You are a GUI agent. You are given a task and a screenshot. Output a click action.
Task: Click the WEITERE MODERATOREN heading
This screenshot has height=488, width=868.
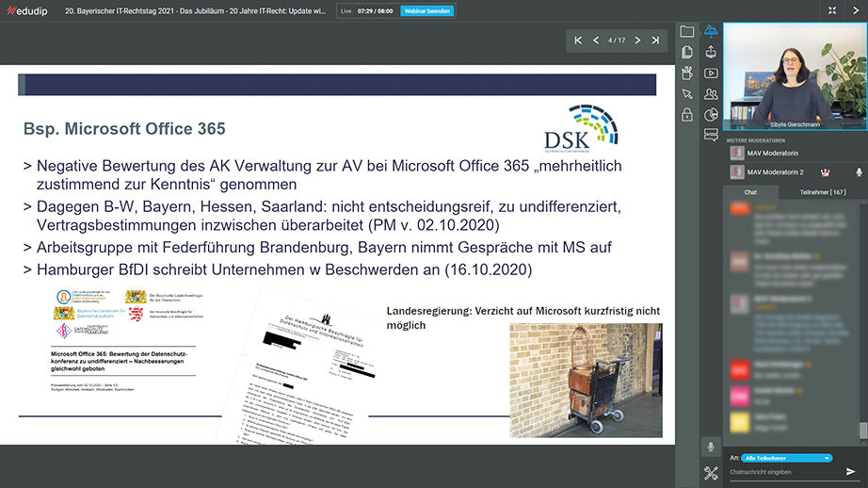point(756,140)
